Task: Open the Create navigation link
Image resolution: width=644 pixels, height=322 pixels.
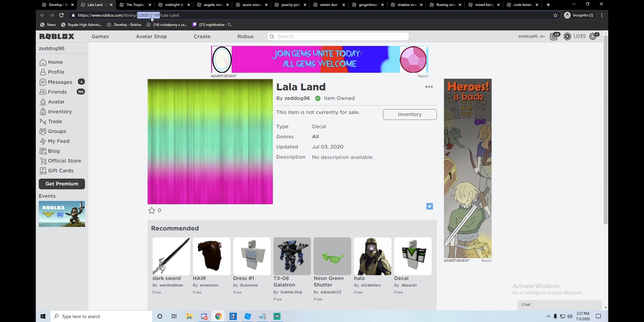Action: pos(202,36)
